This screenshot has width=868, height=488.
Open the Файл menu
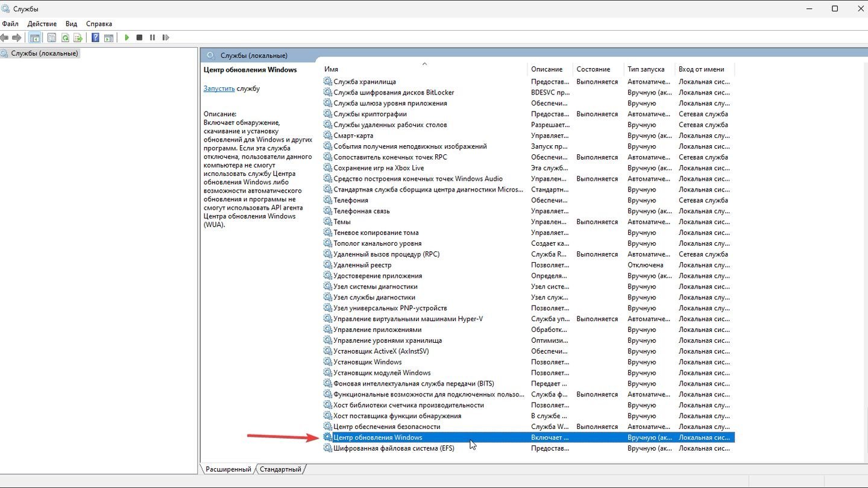point(10,23)
